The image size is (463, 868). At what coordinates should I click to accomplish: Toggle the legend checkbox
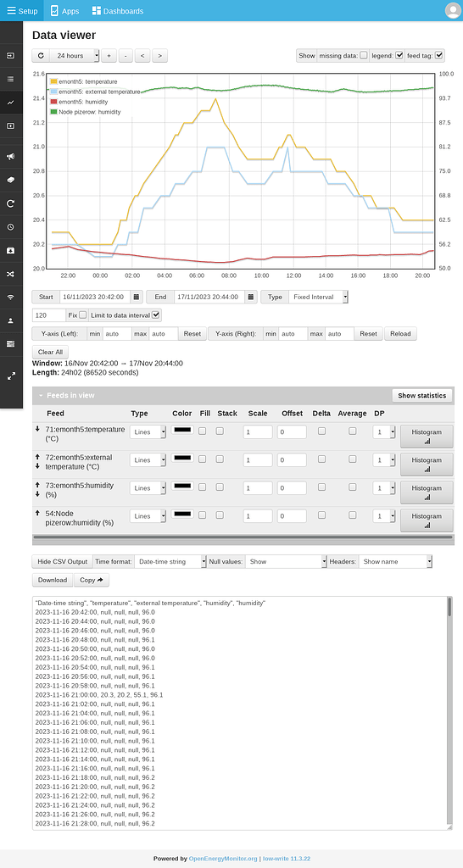[x=399, y=55]
